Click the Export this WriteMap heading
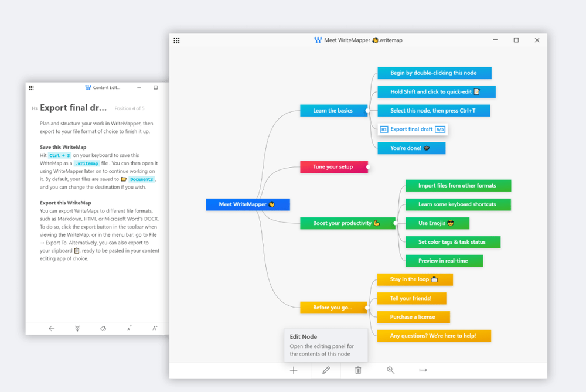Image resolution: width=586 pixels, height=392 pixels. pyautogui.click(x=66, y=203)
